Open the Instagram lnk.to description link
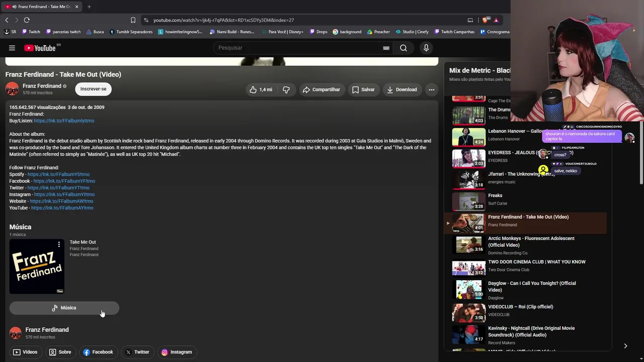 point(64,195)
